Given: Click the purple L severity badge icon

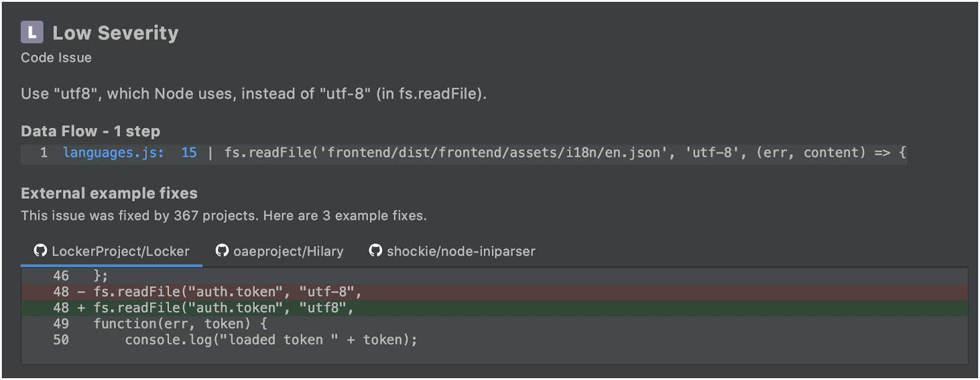Looking at the screenshot, I should tap(32, 32).
